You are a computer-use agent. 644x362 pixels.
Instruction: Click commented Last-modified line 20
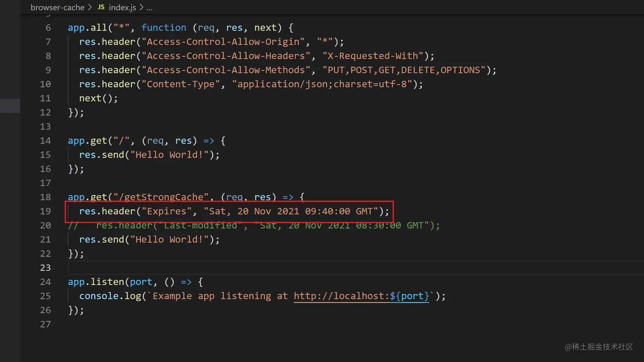[254, 225]
